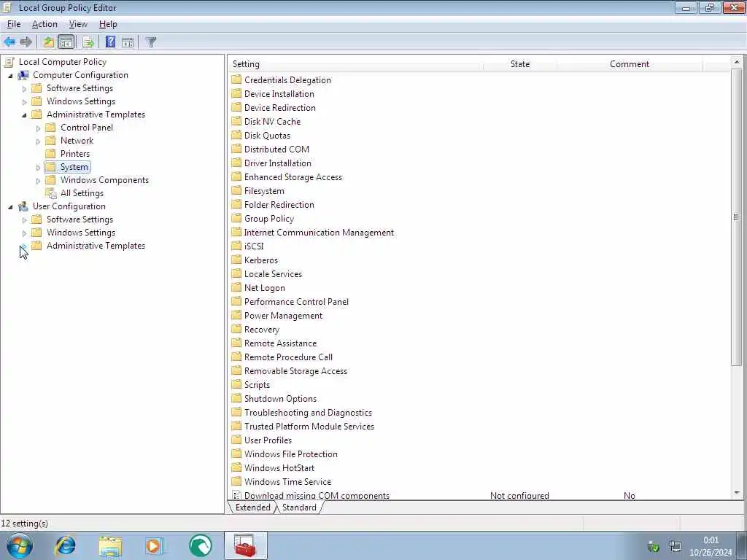Click the Computer Configuration computer icon

(x=23, y=75)
